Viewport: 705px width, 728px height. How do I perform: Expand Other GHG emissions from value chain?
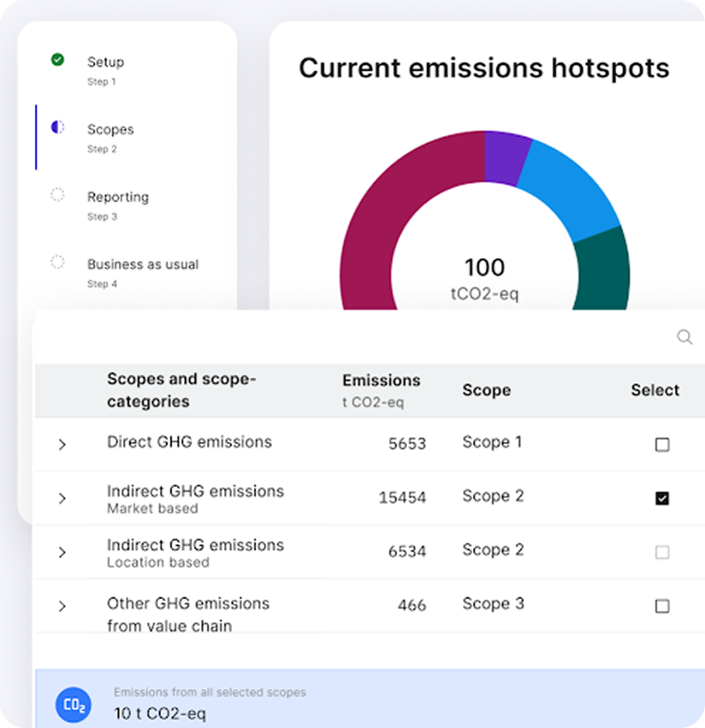(x=62, y=606)
